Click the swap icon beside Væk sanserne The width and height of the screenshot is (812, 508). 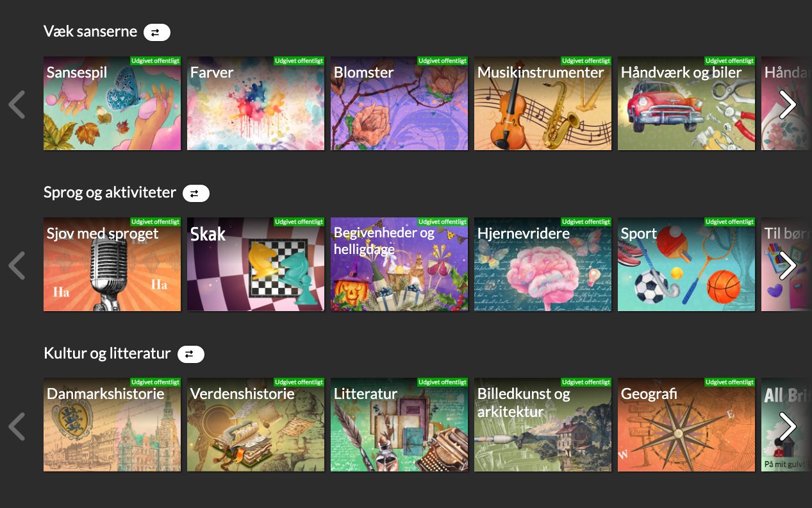156,32
